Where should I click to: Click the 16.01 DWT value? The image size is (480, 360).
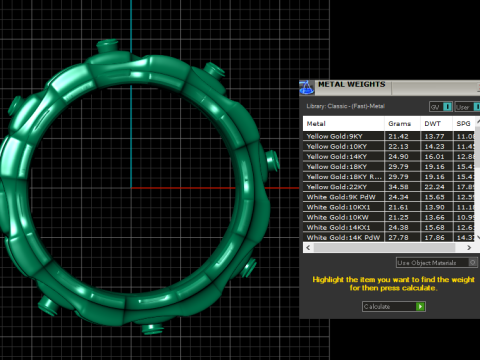pyautogui.click(x=434, y=156)
